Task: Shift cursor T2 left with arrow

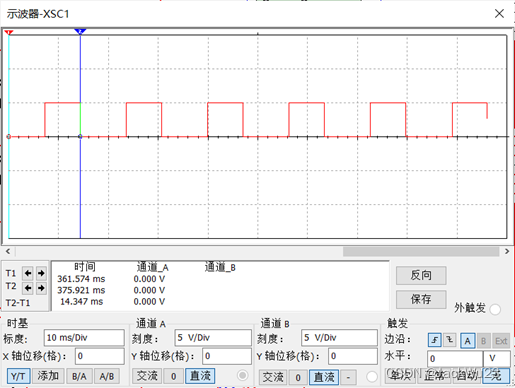Action: [28, 288]
